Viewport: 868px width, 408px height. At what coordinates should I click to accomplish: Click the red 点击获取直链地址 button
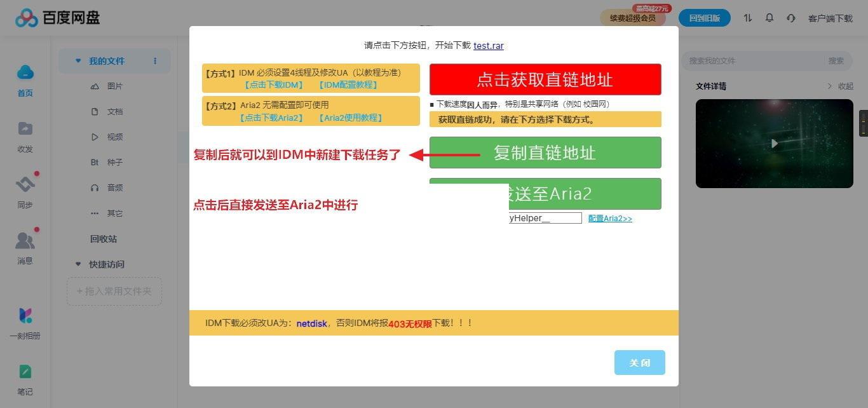545,79
